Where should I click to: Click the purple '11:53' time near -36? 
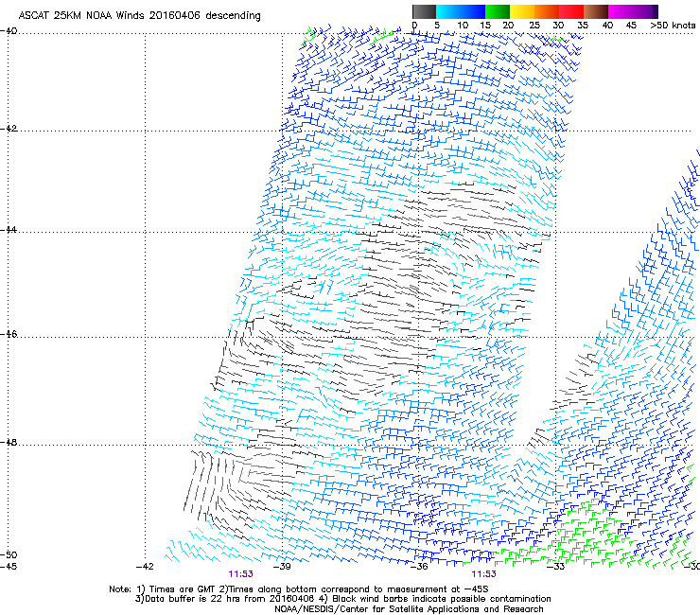tap(483, 574)
